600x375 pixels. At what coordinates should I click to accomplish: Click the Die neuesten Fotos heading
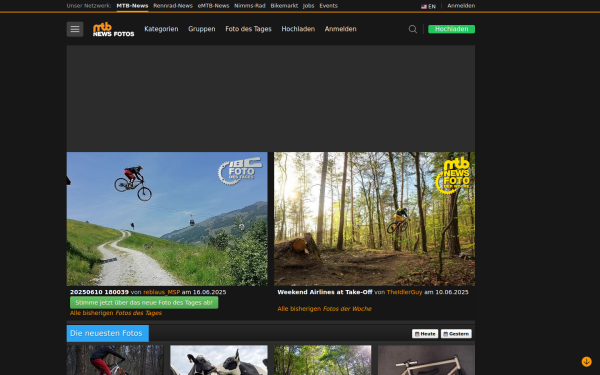(x=108, y=333)
